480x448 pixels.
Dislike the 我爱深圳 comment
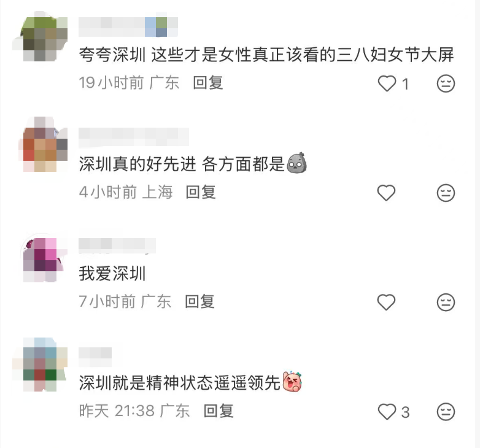446,303
